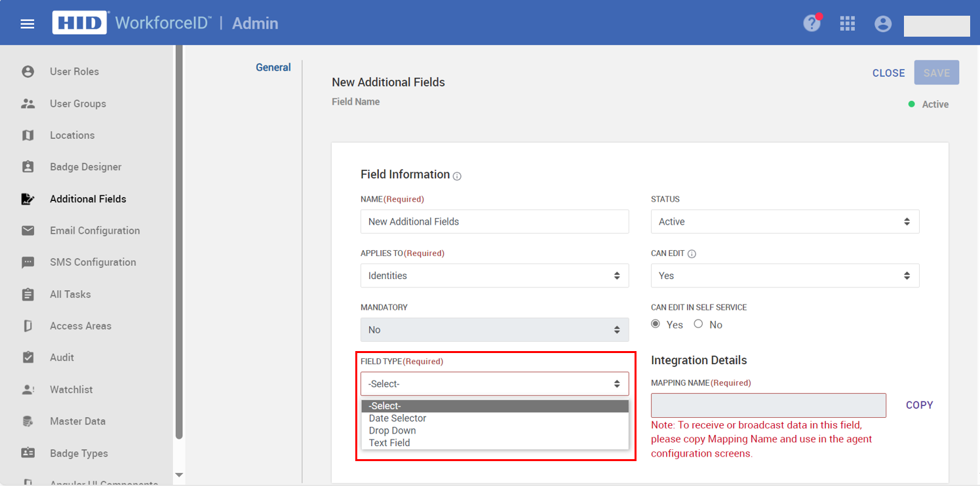Image resolution: width=980 pixels, height=486 pixels.
Task: Click the Master Data database icon
Action: pyautogui.click(x=28, y=421)
